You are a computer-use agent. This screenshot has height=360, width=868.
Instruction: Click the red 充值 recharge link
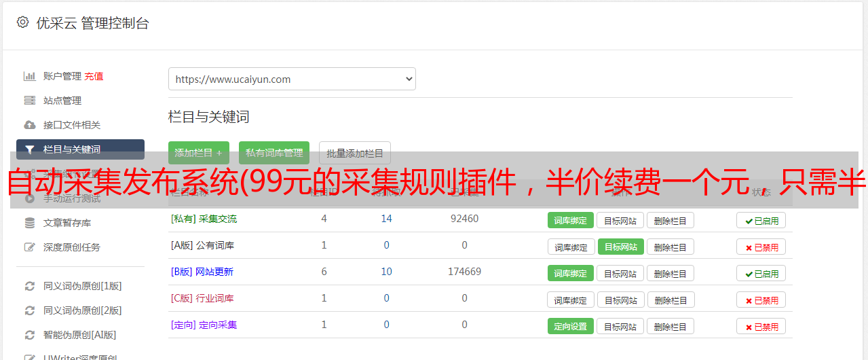coord(94,76)
